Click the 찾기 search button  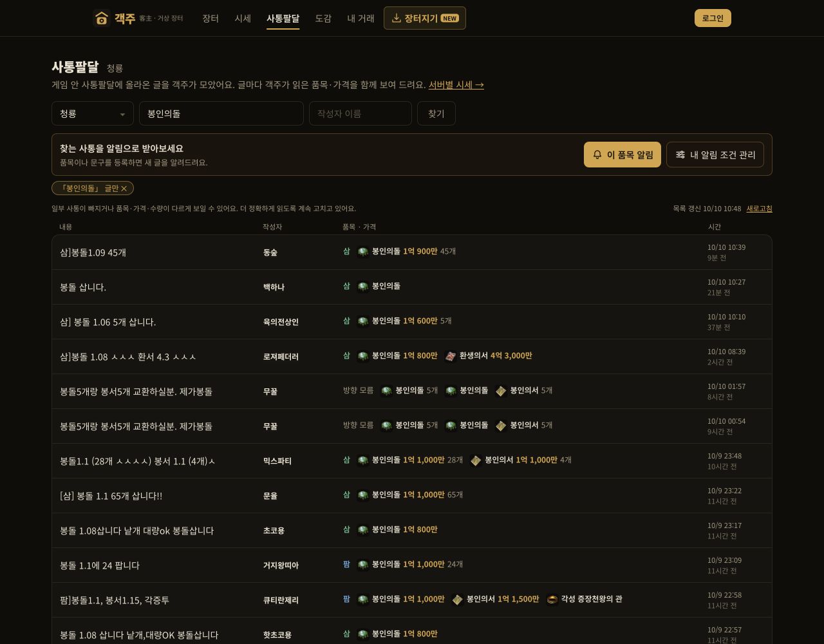[436, 113]
